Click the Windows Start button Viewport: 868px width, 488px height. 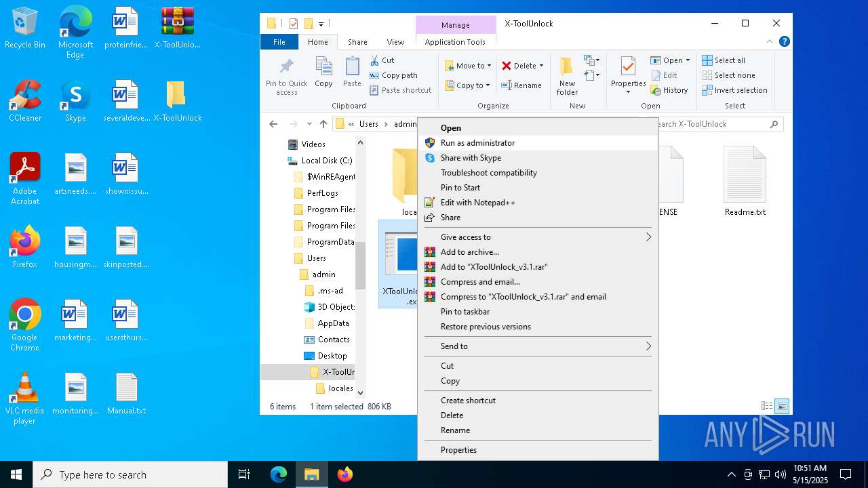(16, 474)
